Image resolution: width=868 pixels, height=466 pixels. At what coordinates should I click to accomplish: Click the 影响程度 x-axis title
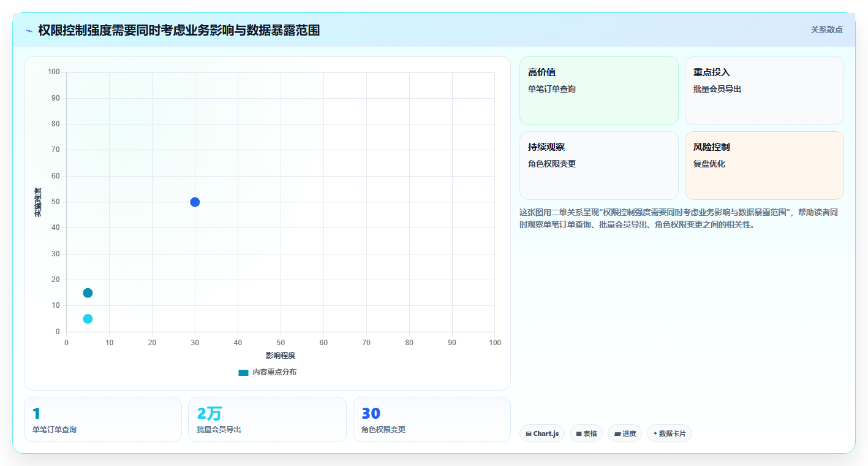[281, 356]
